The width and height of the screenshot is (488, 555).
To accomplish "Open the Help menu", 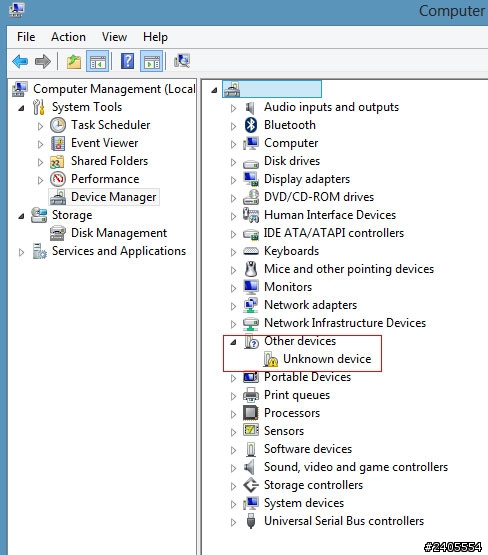I will coord(155,37).
